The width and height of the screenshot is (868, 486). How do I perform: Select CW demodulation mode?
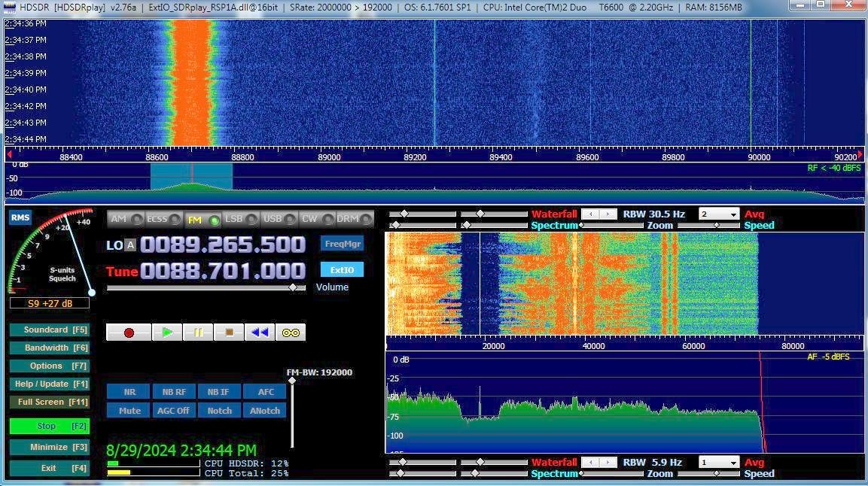click(x=317, y=219)
